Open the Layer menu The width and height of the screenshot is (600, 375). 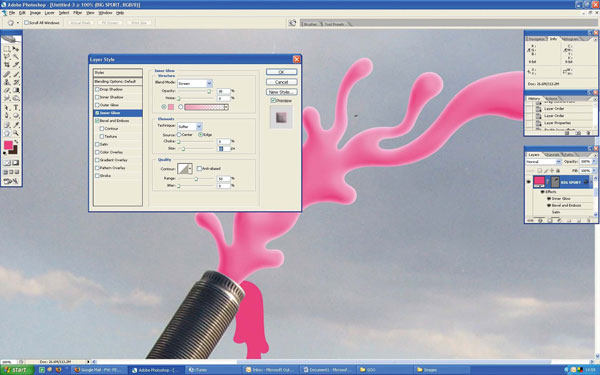(x=50, y=13)
